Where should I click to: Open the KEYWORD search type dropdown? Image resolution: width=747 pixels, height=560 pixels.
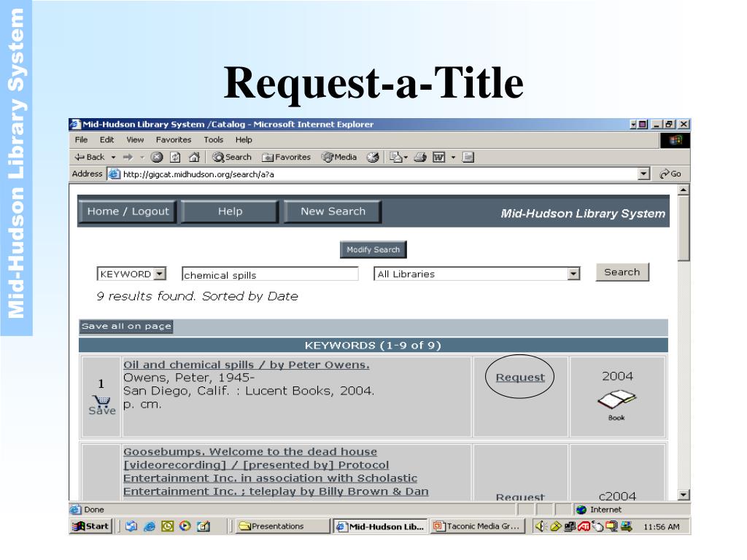coord(160,274)
